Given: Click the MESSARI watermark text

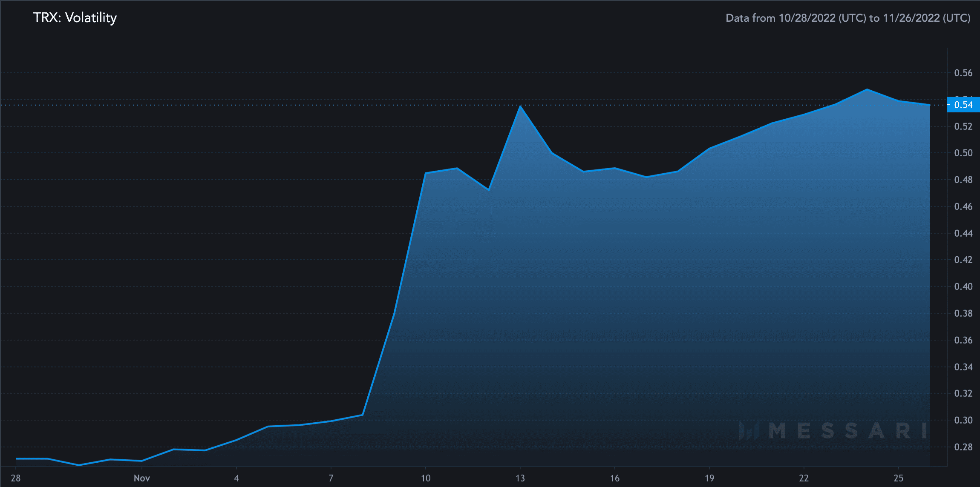Looking at the screenshot, I should coord(847,430).
